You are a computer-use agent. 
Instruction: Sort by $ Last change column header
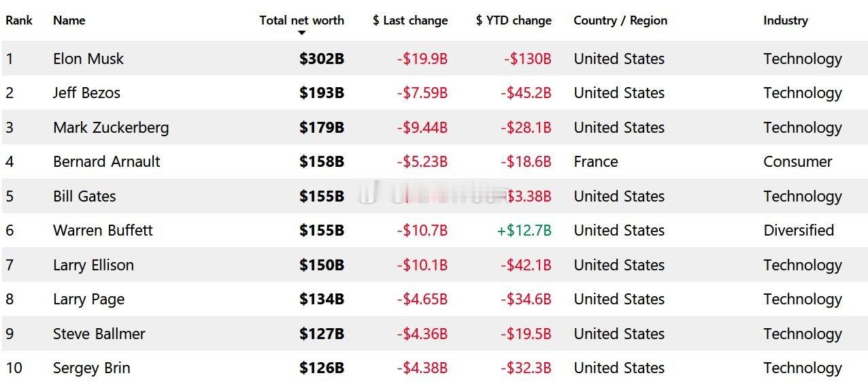[x=410, y=20]
